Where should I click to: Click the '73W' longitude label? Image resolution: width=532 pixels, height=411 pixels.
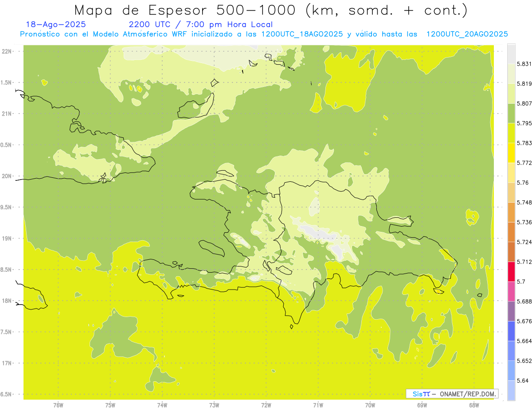tap(214, 405)
